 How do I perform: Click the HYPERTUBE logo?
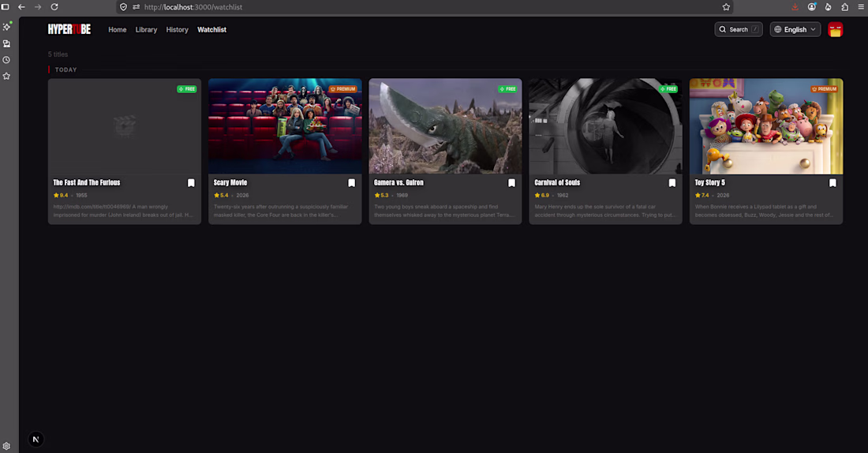[x=69, y=29]
